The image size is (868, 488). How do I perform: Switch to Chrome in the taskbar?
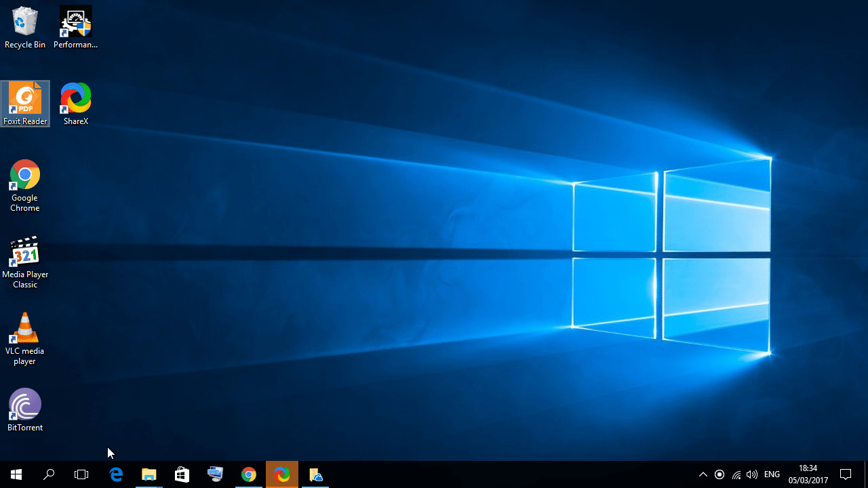coord(249,474)
